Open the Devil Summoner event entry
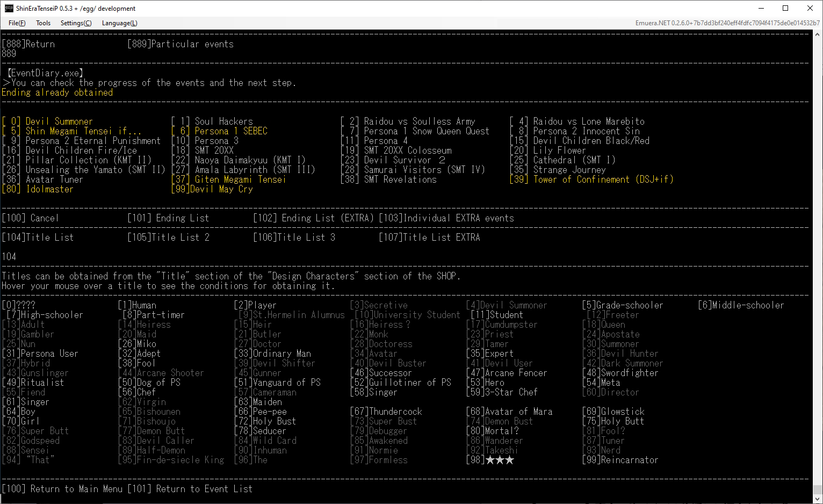823x504 pixels. (x=47, y=121)
